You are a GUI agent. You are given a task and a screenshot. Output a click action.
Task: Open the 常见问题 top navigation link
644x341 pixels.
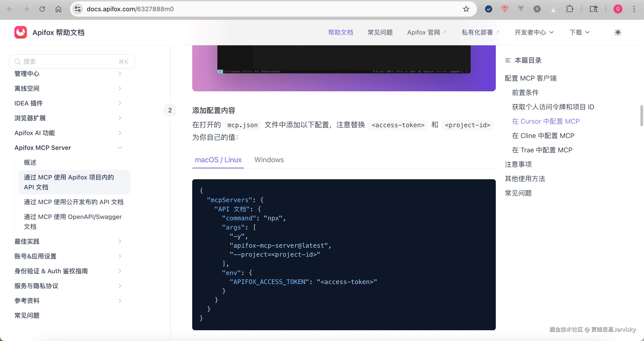(380, 33)
